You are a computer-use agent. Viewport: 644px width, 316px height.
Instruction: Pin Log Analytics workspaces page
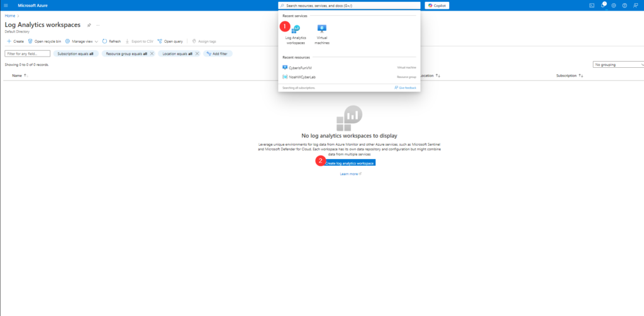click(x=89, y=25)
